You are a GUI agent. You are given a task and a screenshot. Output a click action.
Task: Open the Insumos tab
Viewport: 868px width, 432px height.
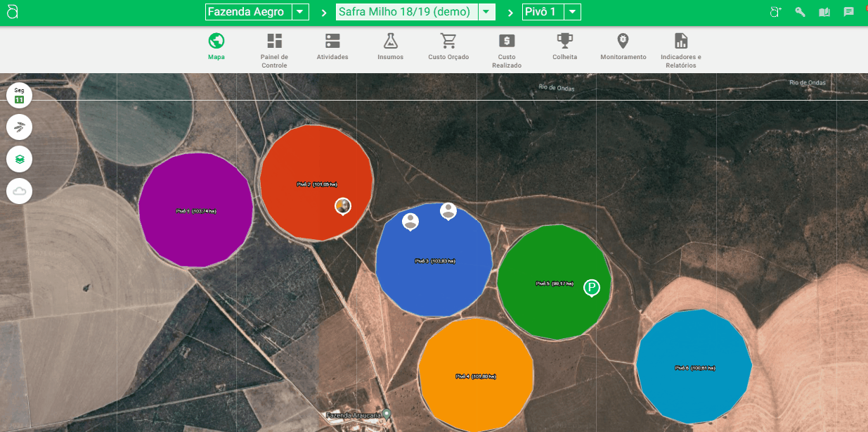point(390,46)
